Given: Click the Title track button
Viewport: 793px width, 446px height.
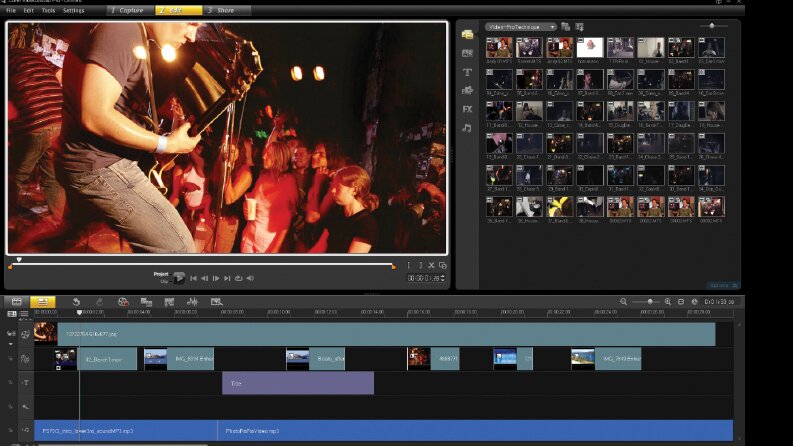Looking at the screenshot, I should click(x=25, y=383).
